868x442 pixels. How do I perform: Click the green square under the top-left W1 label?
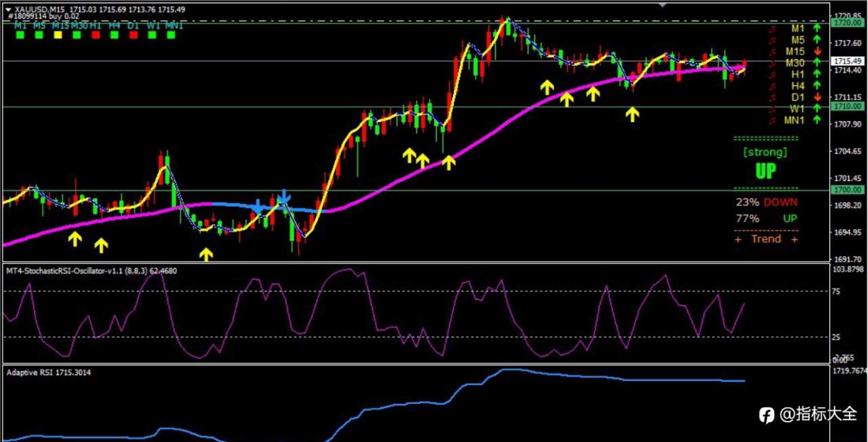[153, 34]
